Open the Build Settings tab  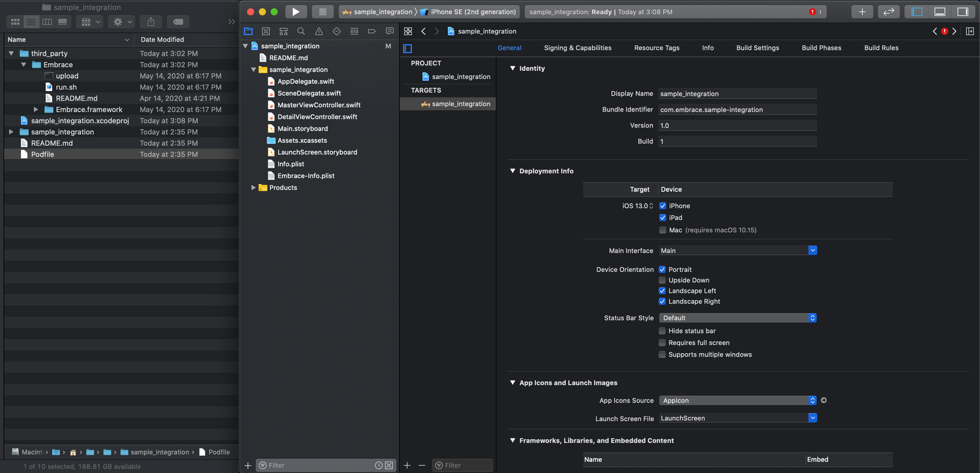pos(758,48)
